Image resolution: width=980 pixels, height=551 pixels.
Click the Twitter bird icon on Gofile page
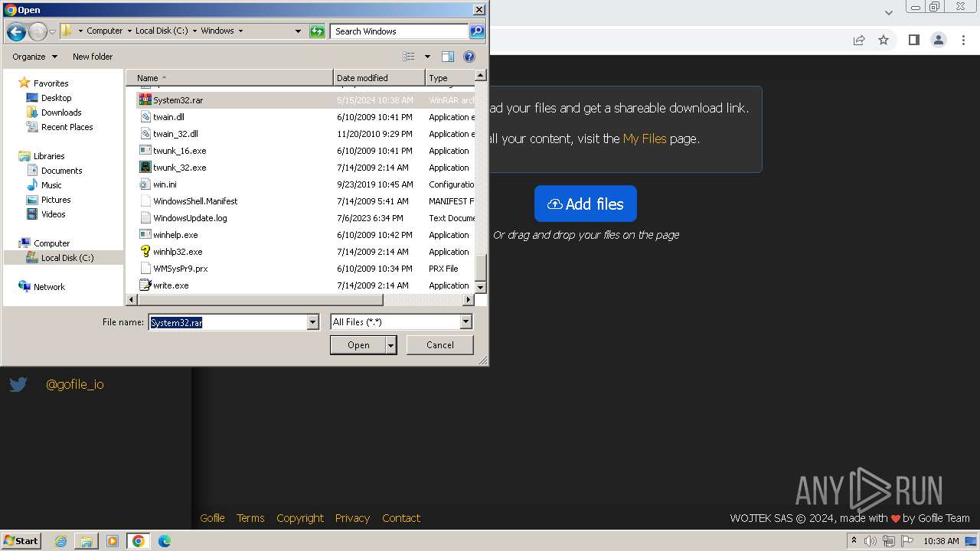[18, 384]
